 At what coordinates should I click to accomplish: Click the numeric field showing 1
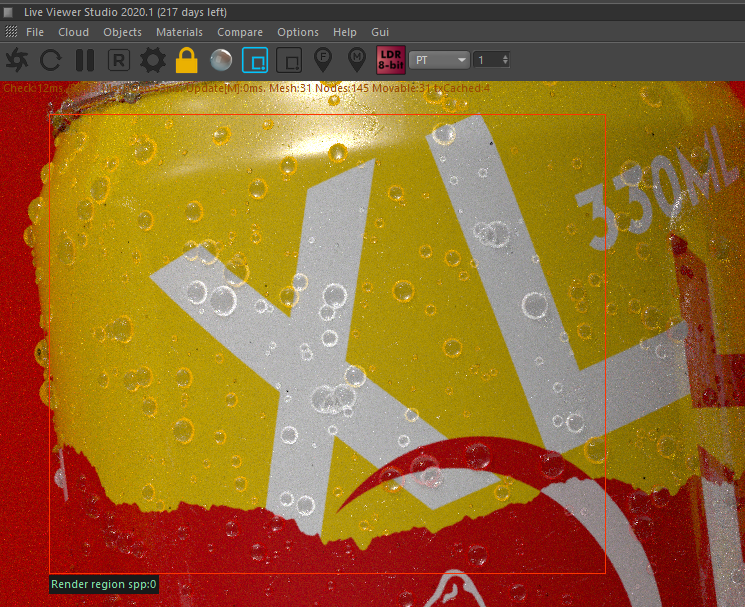pos(487,60)
